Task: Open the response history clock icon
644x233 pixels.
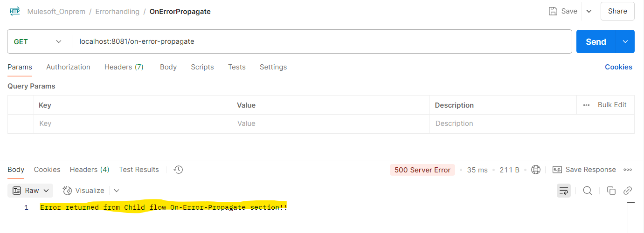Action: (178, 170)
